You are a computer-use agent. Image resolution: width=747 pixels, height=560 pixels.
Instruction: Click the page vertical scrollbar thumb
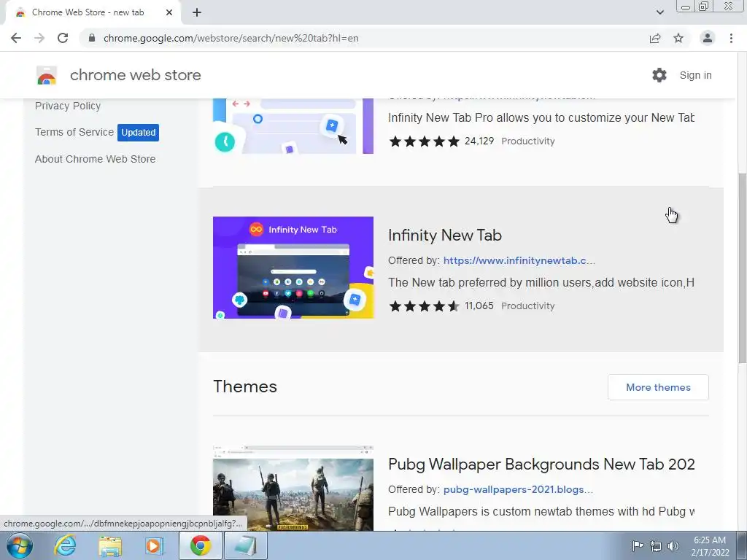pyautogui.click(x=742, y=268)
